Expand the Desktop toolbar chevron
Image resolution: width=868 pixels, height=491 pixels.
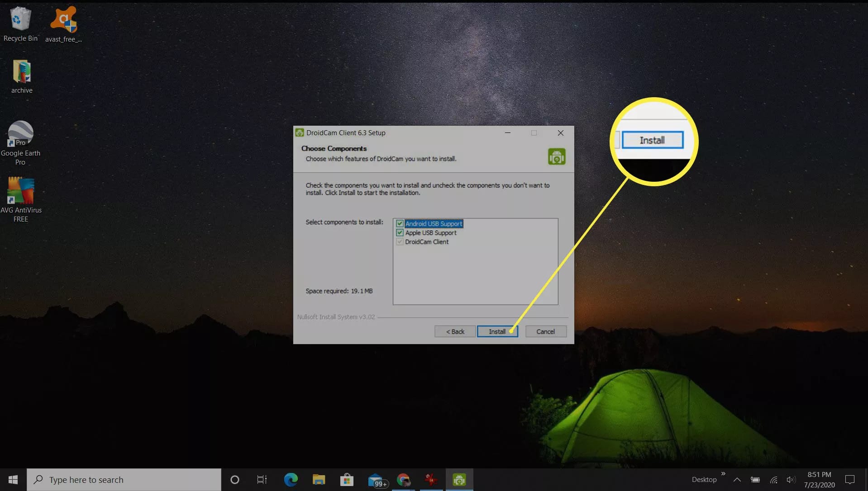pos(723,473)
